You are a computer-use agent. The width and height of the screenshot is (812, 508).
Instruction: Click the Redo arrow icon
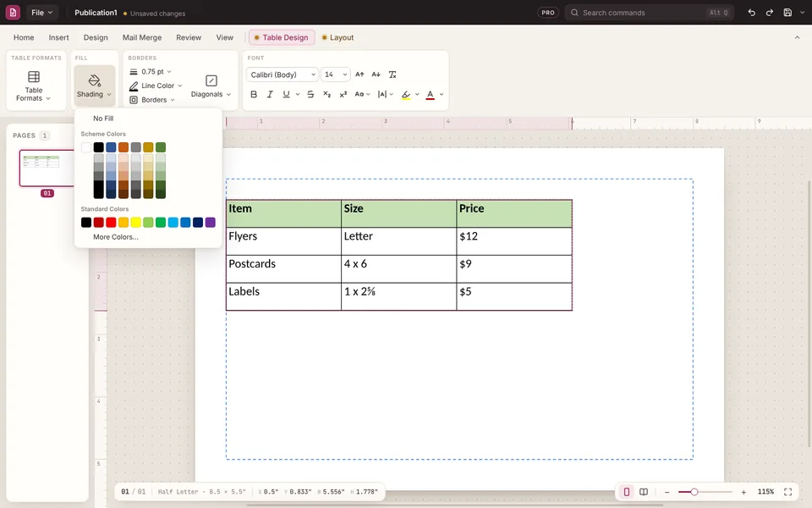tap(770, 13)
